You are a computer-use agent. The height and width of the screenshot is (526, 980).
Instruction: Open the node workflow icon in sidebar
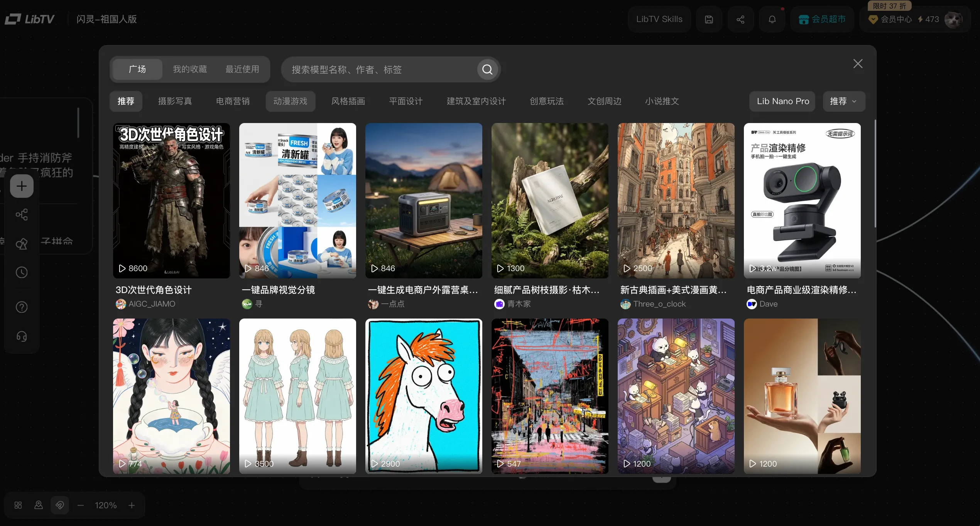[22, 214]
